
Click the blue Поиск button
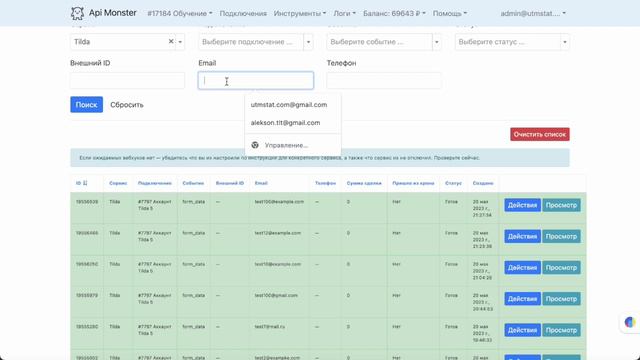[x=87, y=104]
